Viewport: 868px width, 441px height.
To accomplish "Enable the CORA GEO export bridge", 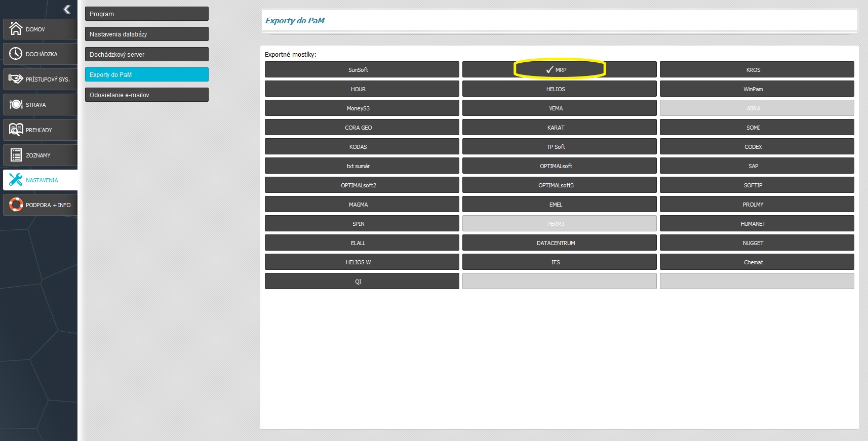I will [x=362, y=127].
